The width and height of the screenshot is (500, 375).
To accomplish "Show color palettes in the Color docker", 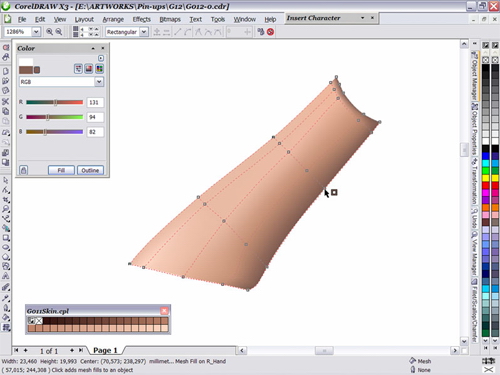I will tap(99, 69).
